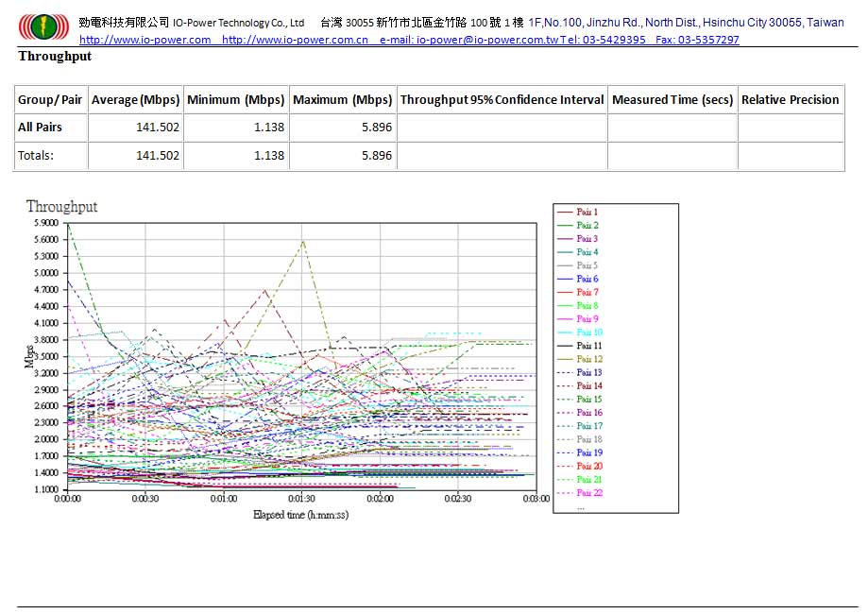Click the 1.1000 y-axis label
The image size is (868, 614).
[46, 489]
